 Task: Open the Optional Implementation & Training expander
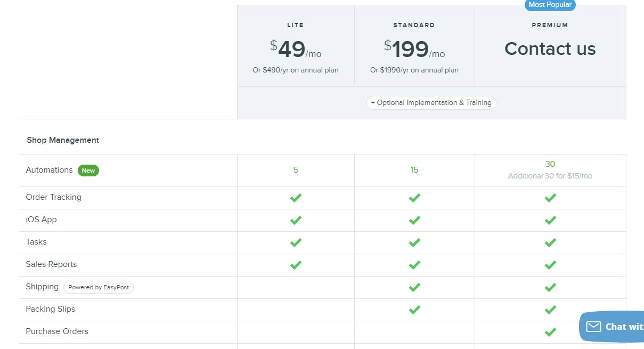coord(431,103)
